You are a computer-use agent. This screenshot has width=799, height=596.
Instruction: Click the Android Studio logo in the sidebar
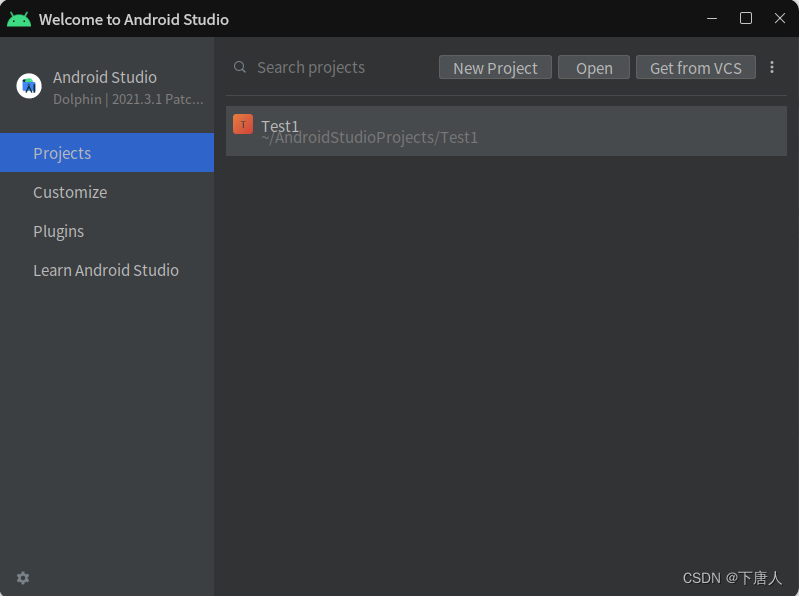click(29, 86)
